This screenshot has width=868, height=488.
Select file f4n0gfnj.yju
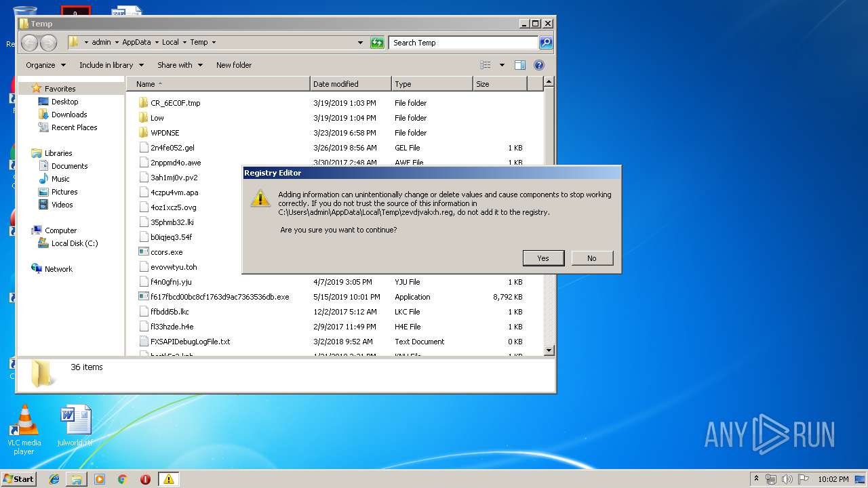171,282
